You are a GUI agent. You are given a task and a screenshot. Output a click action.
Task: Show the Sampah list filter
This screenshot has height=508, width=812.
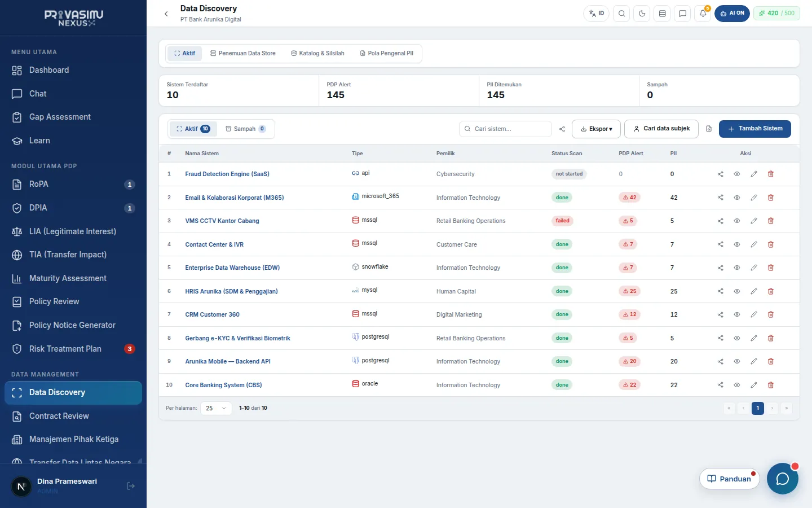pyautogui.click(x=245, y=129)
